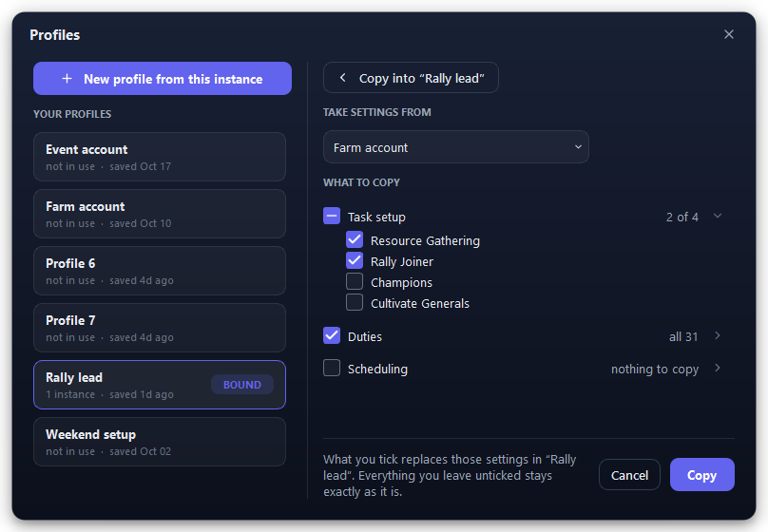Image resolution: width=768 pixels, height=532 pixels.
Task: Click the saved Oct 02 text
Action: click(x=140, y=451)
